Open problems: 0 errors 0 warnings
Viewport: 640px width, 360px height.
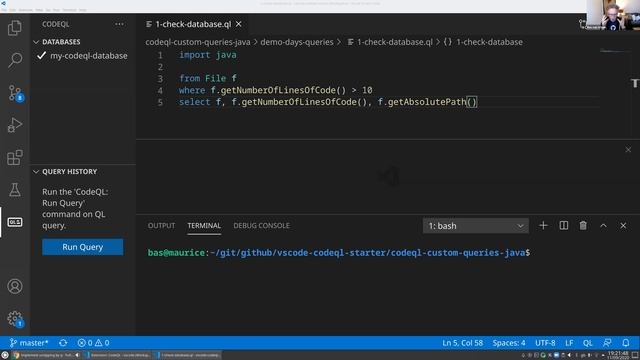coord(93,343)
